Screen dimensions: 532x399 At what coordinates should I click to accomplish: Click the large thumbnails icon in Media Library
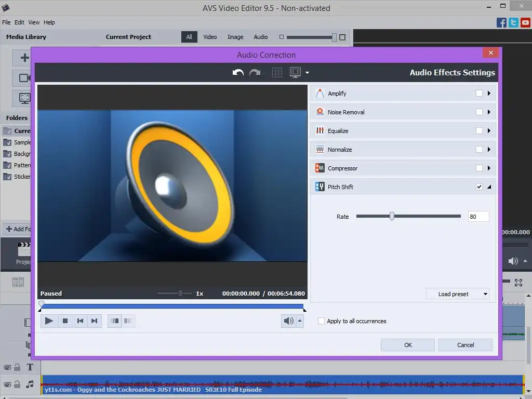click(342, 37)
